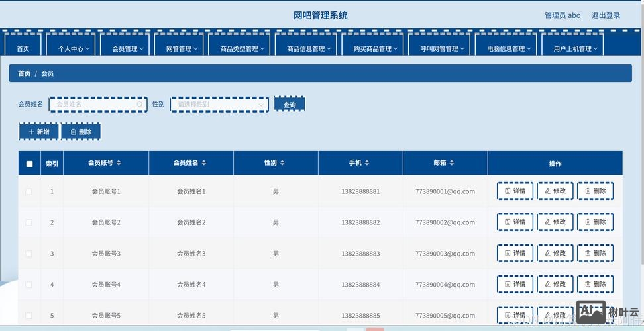This screenshot has width=644, height=331.
Task: Click the 会员账号4 cell
Action: pyautogui.click(x=107, y=285)
